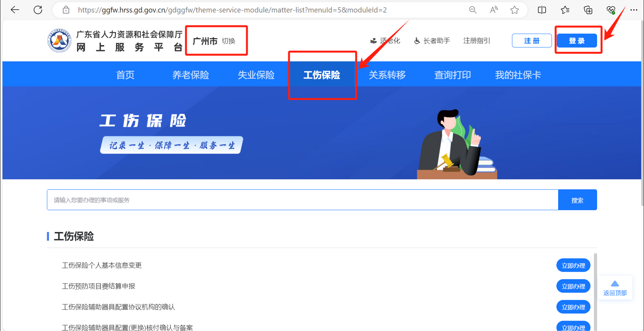This screenshot has width=644, height=331.
Task: Select the 工伤保险个人基本信息变更 item text
Action: [x=102, y=265]
